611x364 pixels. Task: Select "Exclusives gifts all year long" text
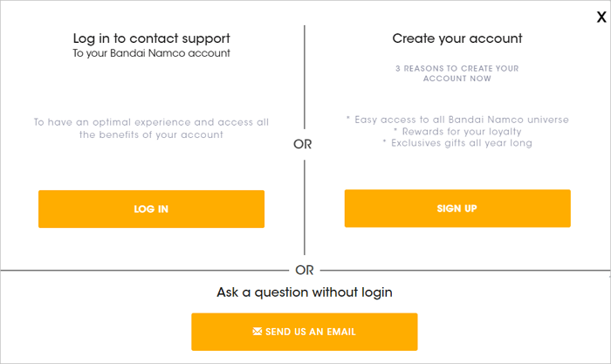[x=457, y=143]
